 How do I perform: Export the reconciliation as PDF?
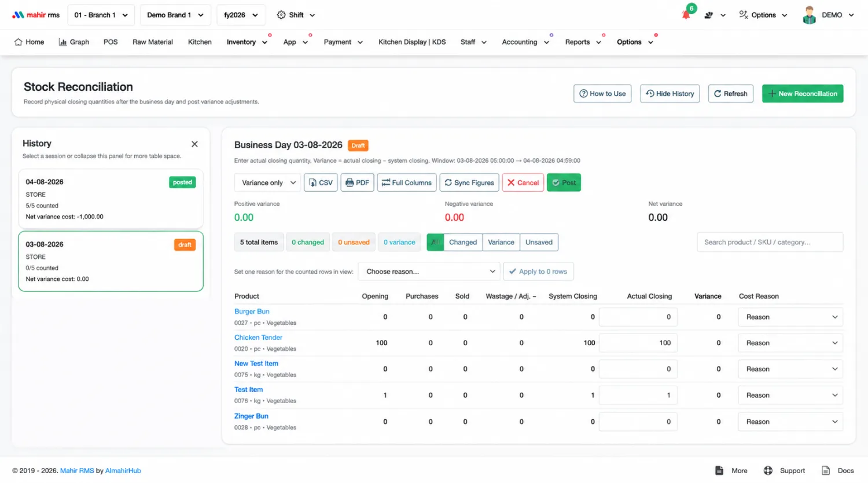point(357,182)
